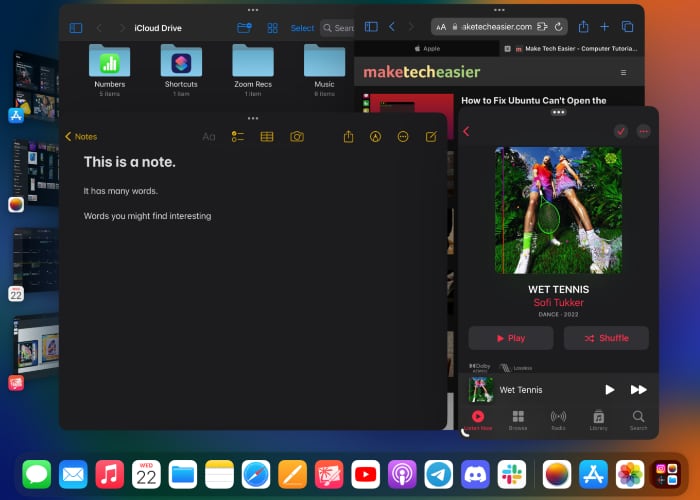Screen dimensions: 700x500
Task: Open Browse tab in Music
Action: pyautogui.click(x=518, y=420)
